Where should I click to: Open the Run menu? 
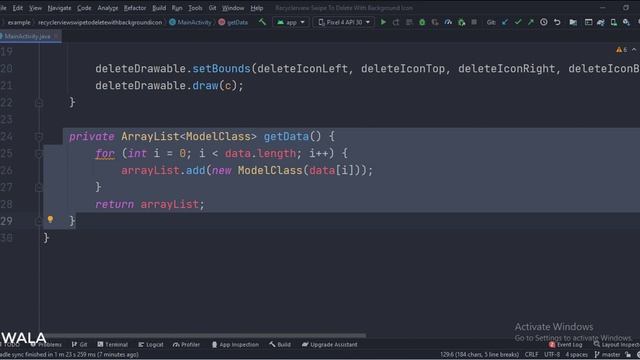(x=177, y=8)
